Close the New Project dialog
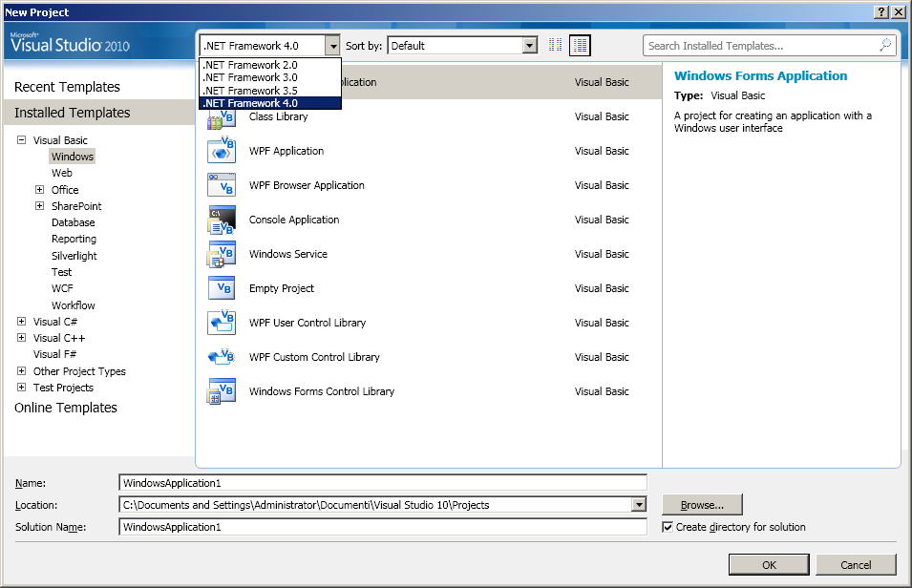The image size is (912, 588). 898,12
